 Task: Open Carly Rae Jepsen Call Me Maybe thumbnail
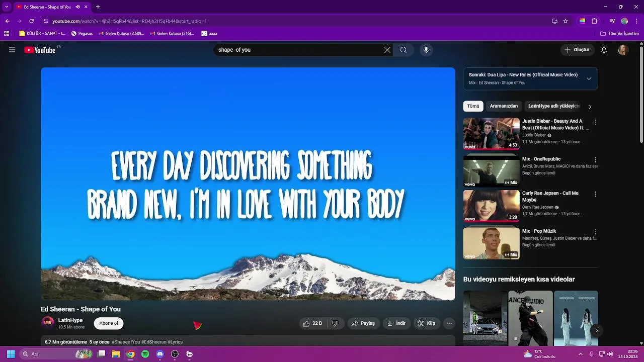[x=491, y=206]
